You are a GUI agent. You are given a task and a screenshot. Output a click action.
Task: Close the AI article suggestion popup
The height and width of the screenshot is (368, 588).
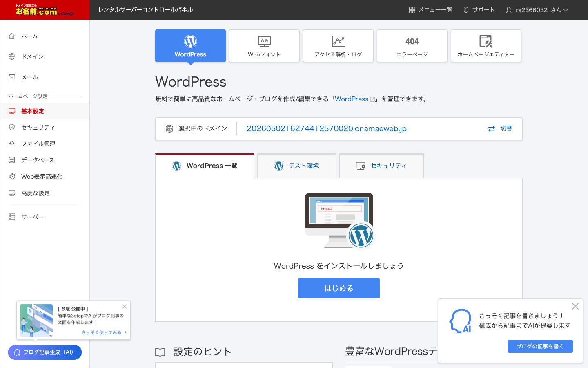[x=575, y=306]
